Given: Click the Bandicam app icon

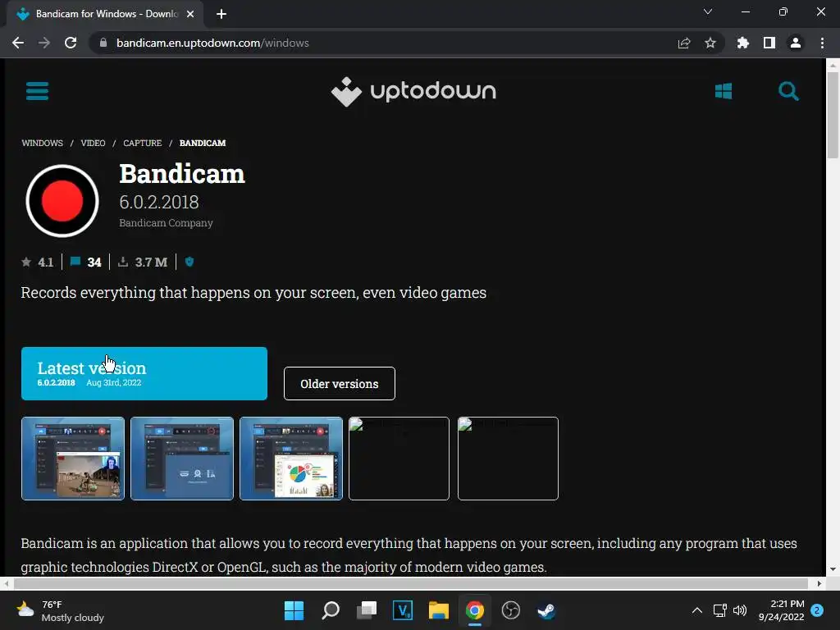Looking at the screenshot, I should (x=62, y=201).
